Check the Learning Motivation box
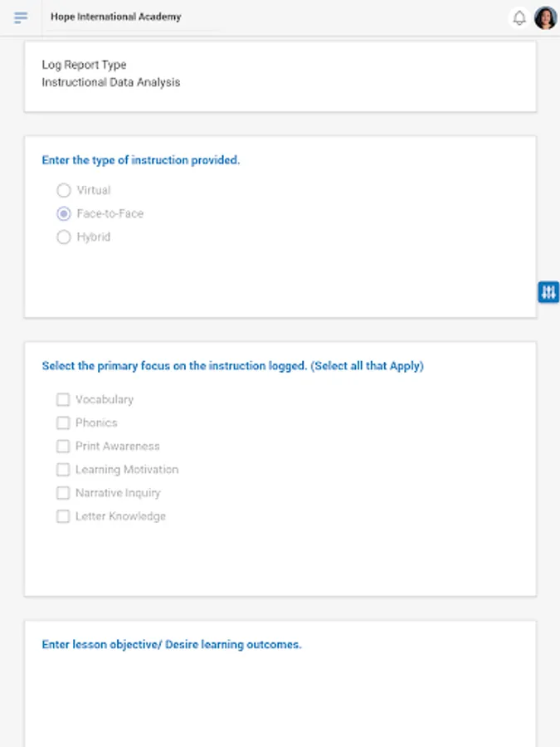560x747 pixels. [x=63, y=469]
